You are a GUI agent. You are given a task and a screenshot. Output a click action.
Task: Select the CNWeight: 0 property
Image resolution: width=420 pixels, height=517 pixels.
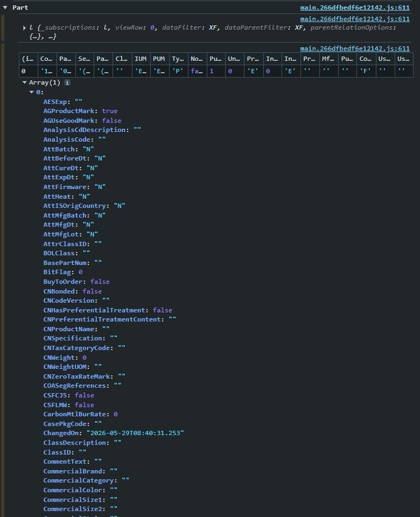point(65,358)
